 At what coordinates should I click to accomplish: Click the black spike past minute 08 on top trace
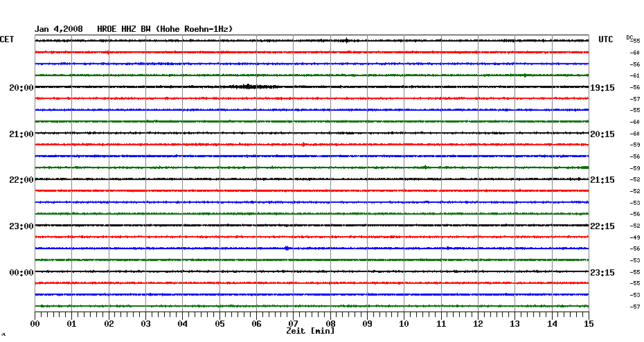pos(347,41)
